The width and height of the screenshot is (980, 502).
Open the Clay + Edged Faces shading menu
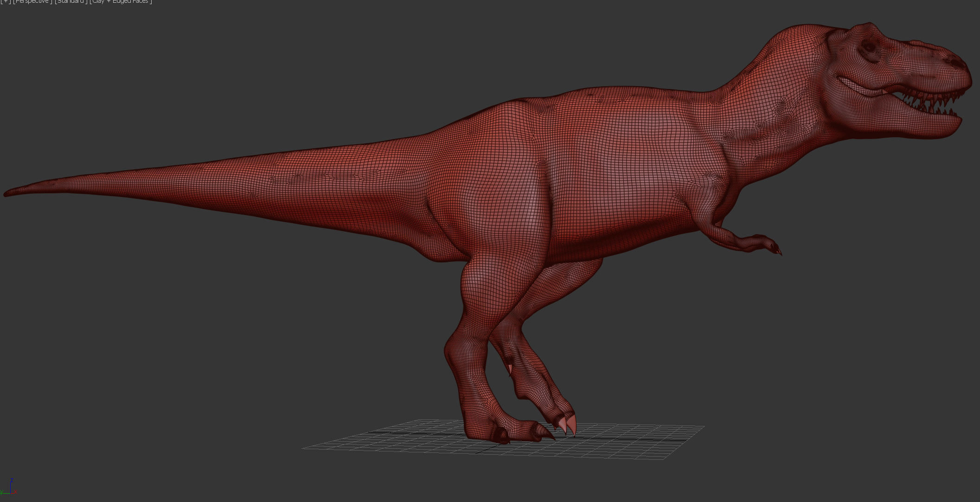(121, 1)
